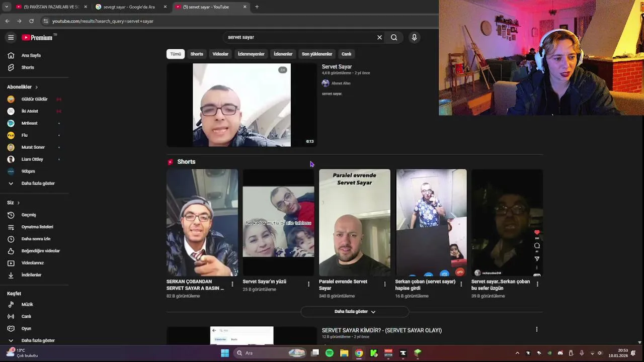Viewport: 644px width, 362px height.
Task: Start voice search with the microphone icon
Action: click(x=414, y=37)
